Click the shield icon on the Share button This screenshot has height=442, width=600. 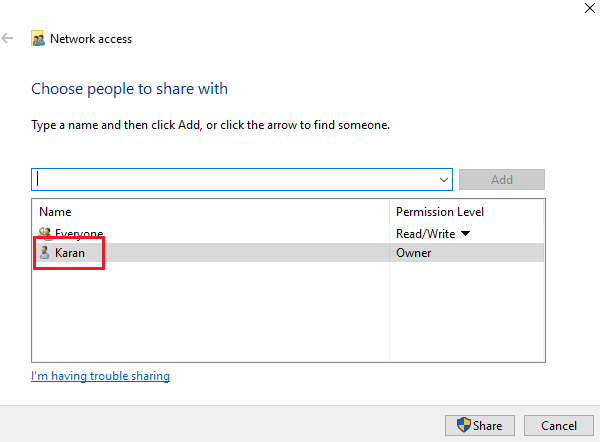pyautogui.click(x=464, y=426)
